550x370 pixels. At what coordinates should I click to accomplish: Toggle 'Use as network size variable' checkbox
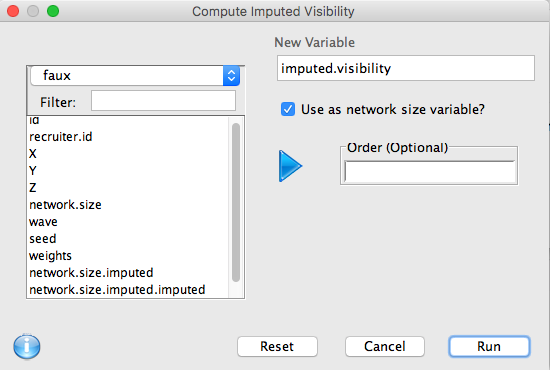(288, 109)
